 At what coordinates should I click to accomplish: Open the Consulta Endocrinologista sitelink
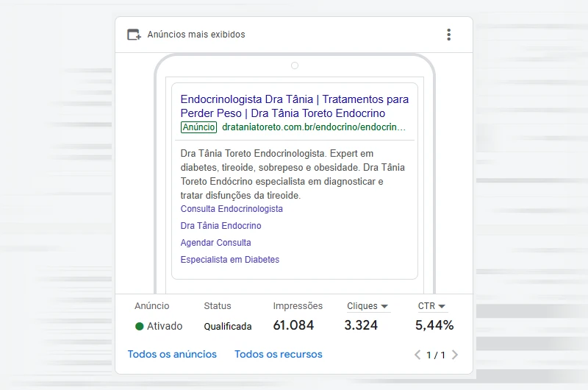(232, 209)
